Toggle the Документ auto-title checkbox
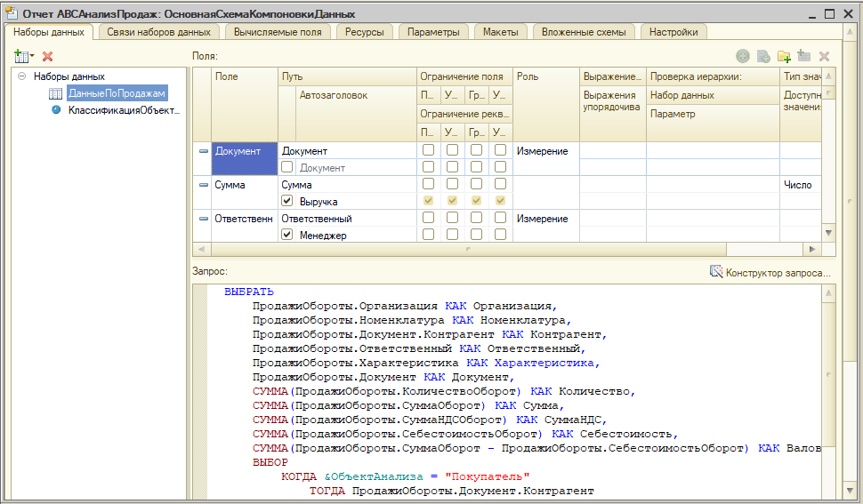Screen dimensions: 863x504 287,167
